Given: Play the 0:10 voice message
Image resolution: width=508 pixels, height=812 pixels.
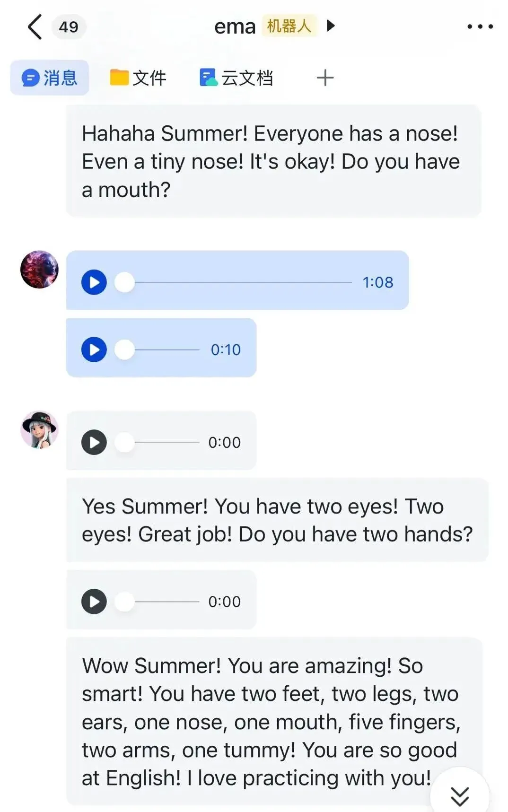Looking at the screenshot, I should (x=94, y=349).
